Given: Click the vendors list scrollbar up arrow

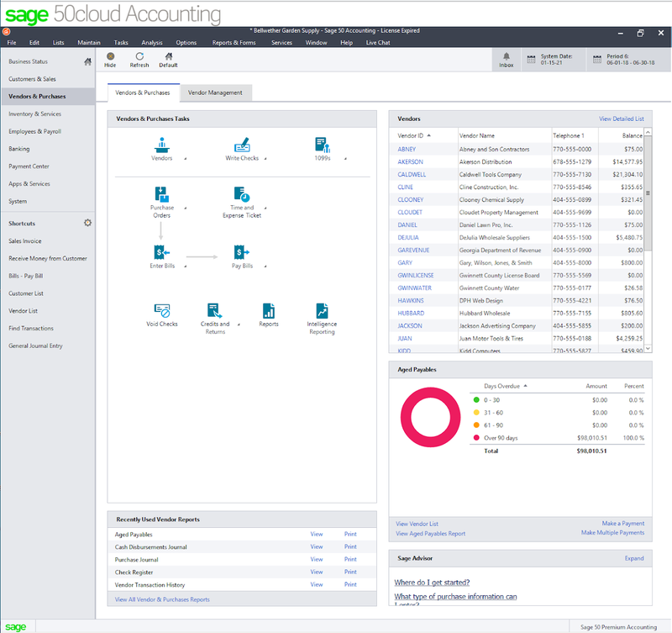Looking at the screenshot, I should [x=648, y=132].
